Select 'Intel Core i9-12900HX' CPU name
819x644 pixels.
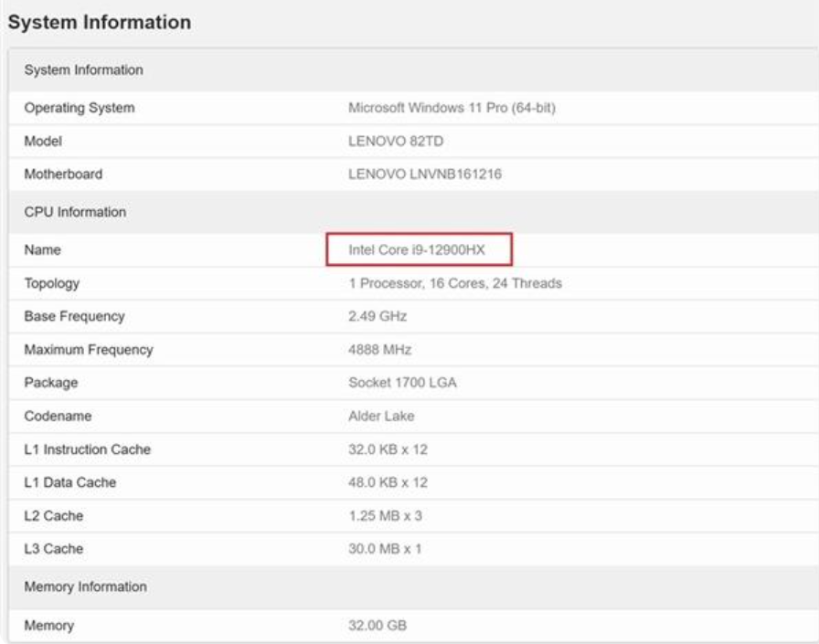(x=417, y=249)
